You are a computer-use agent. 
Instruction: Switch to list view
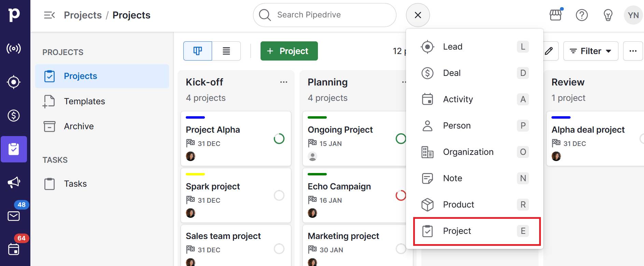[x=226, y=51]
